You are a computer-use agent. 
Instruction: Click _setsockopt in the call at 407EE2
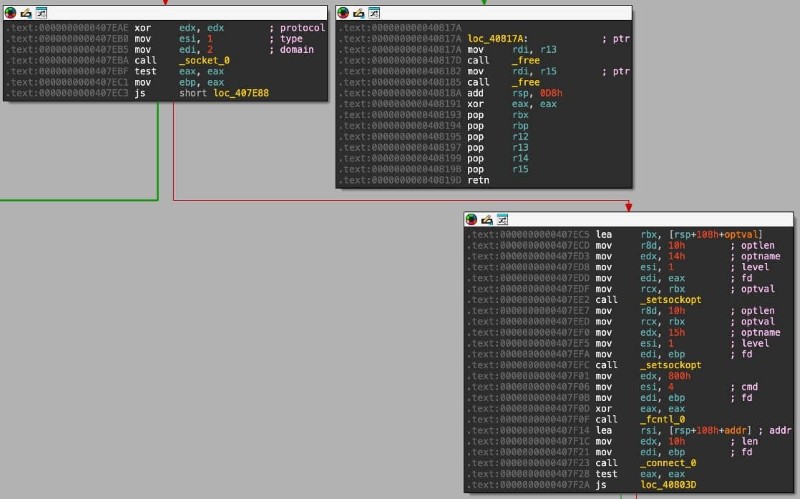(x=671, y=300)
